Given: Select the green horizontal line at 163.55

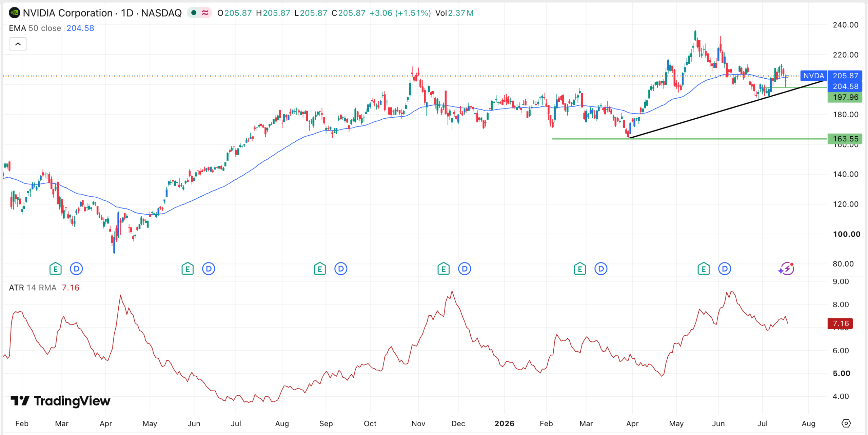Looking at the screenshot, I should coord(690,139).
